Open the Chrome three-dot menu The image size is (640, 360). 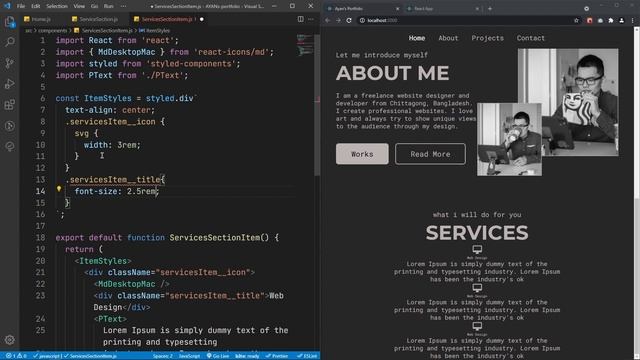(x=633, y=20)
